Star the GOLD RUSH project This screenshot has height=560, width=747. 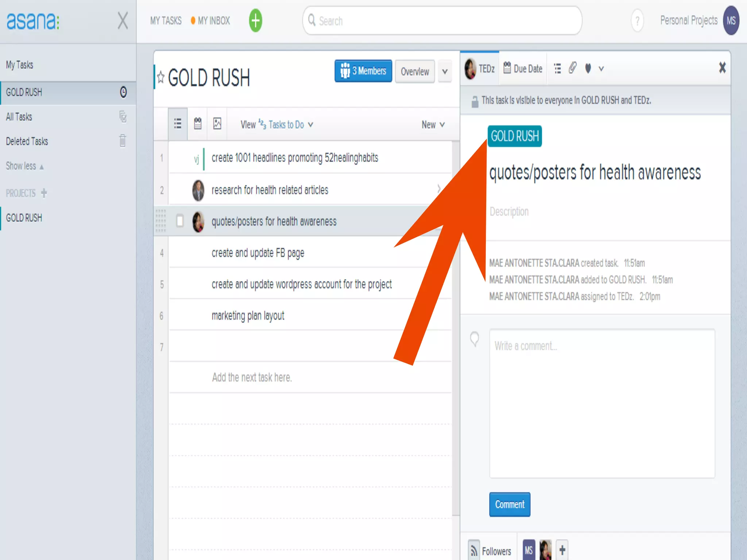pyautogui.click(x=161, y=77)
